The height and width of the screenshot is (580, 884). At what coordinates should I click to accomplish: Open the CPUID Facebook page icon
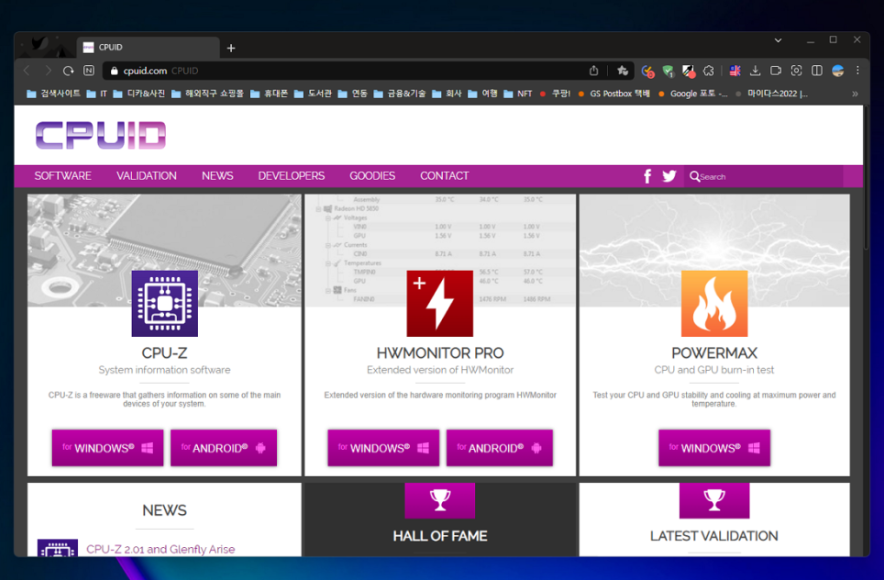(x=647, y=176)
